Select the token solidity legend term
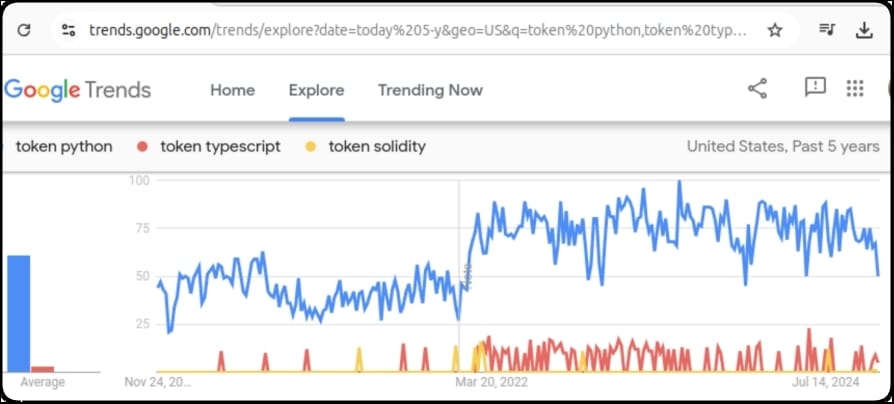 click(x=377, y=146)
